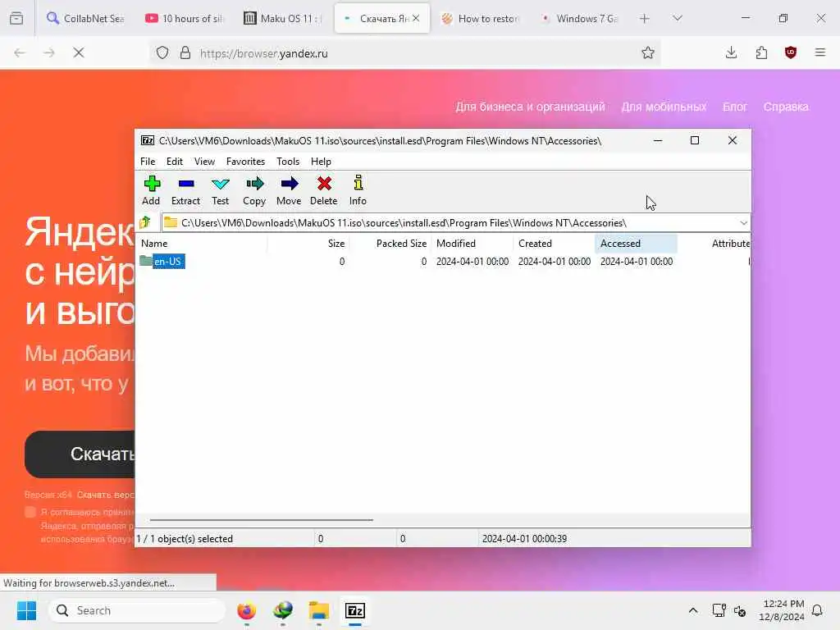This screenshot has height=630, width=840.
Task: Click the browser Back arrow
Action: click(20, 52)
